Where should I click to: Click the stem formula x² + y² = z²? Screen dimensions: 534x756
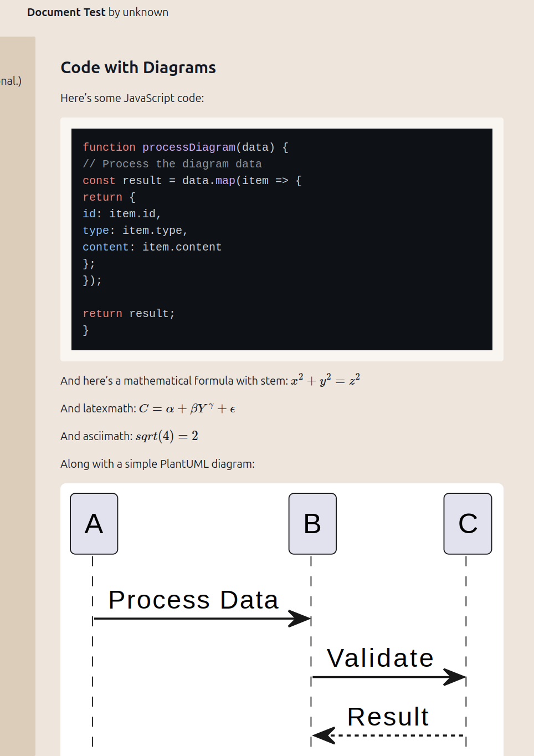(326, 380)
